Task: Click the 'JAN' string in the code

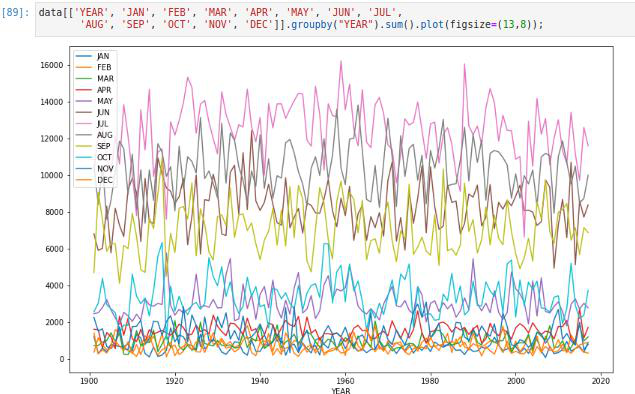Action: coord(137,12)
